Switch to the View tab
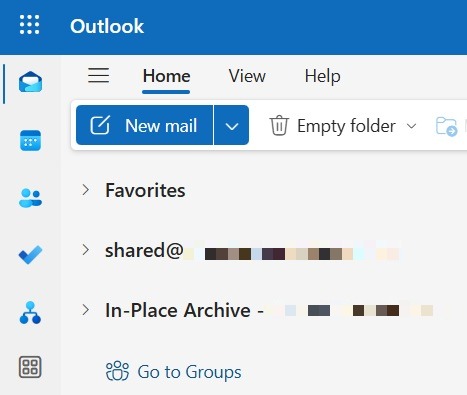Image resolution: width=467 pixels, height=395 pixels. point(247,76)
